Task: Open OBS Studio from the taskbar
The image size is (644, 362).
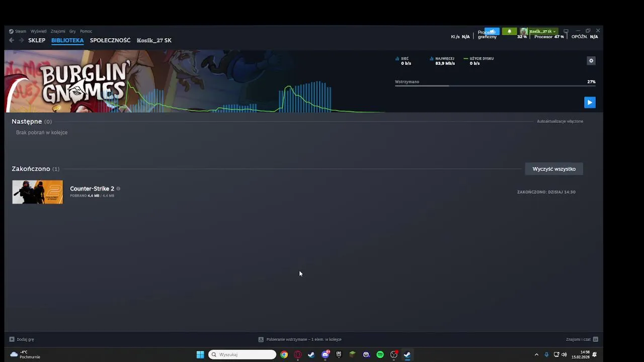Action: (394, 354)
